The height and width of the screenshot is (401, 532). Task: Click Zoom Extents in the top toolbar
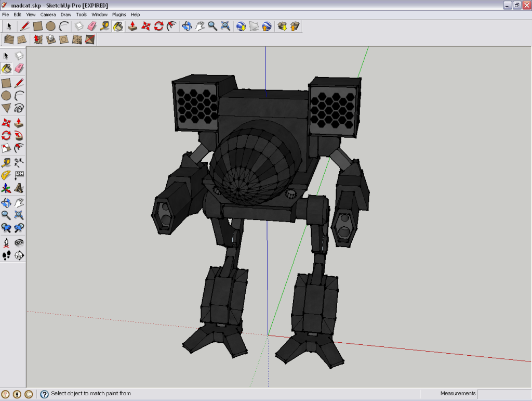click(225, 26)
